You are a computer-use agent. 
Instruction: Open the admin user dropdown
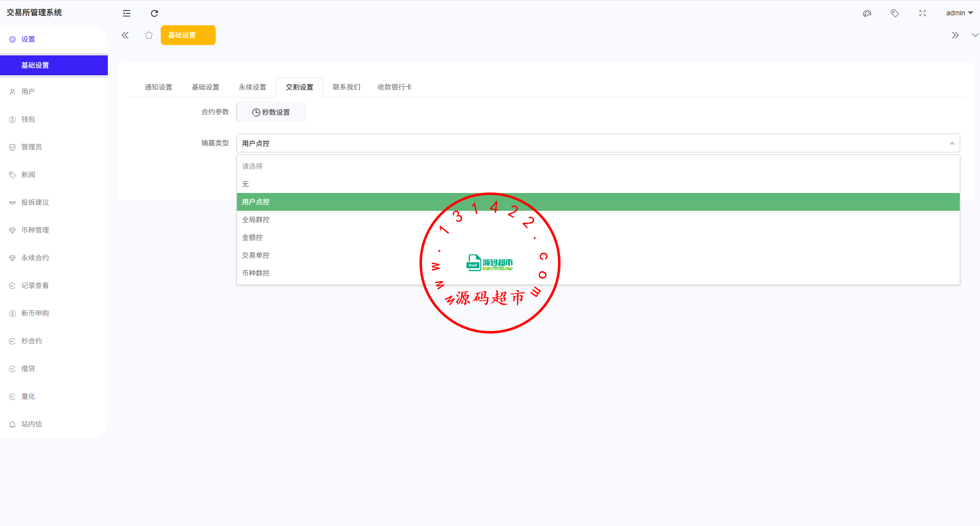click(959, 13)
